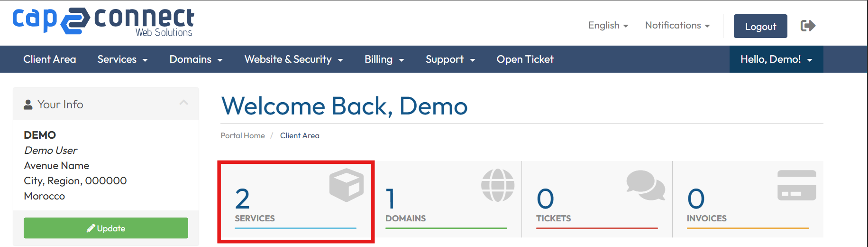
Task: Go to Portal Home breadcrumb link
Action: tap(242, 136)
